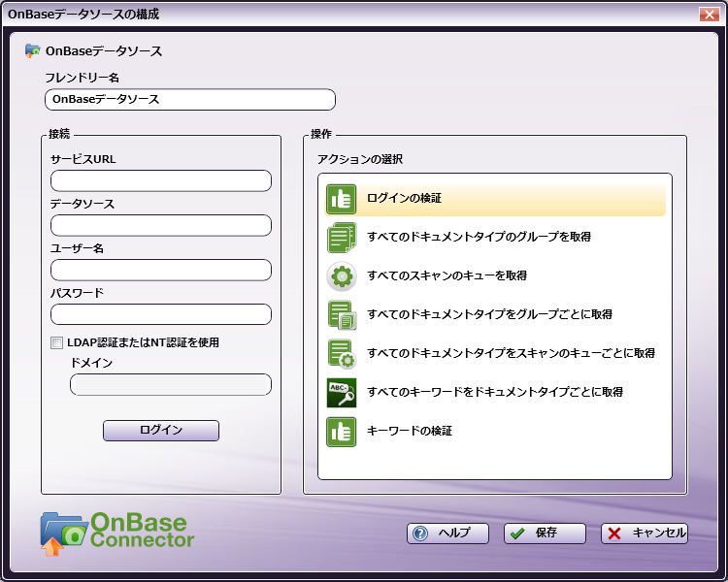Open help with the ヘルプ button
The height and width of the screenshot is (582, 728).
coord(447,533)
